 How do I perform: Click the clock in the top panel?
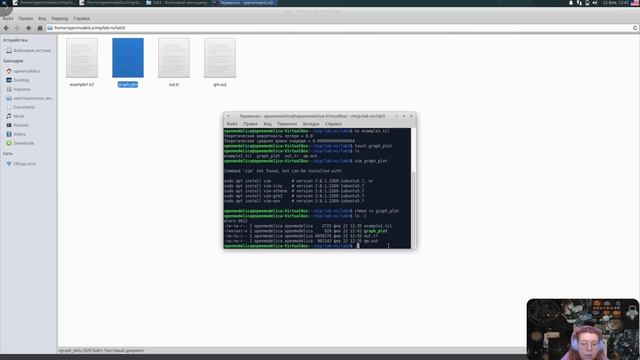tap(616, 3)
